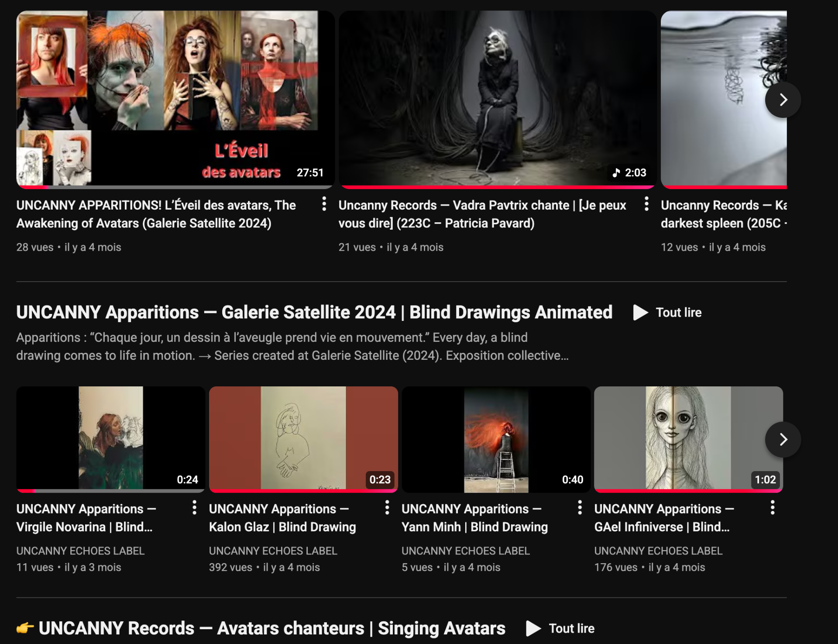
Task: Click play icon next to Singing Avatars title
Action: [x=533, y=628]
